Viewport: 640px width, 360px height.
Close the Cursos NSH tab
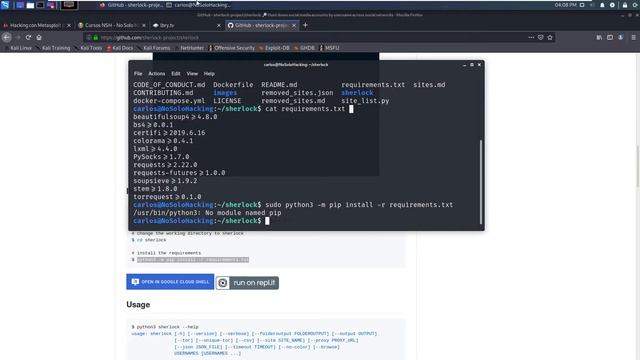tap(144, 25)
